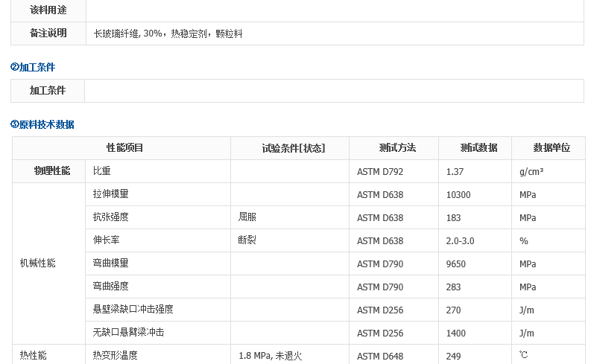Click the empty 加工条件 content field
This screenshot has height=364, width=591.
334,91
